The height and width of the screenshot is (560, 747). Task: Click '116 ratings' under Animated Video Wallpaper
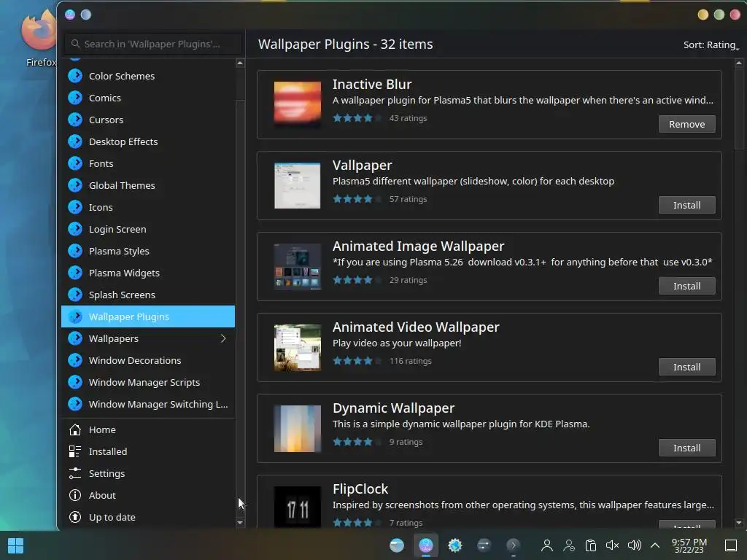click(410, 361)
